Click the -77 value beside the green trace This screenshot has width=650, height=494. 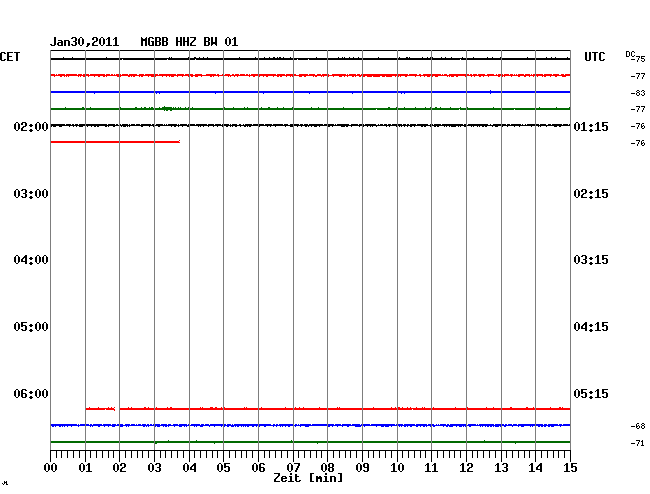pos(638,109)
